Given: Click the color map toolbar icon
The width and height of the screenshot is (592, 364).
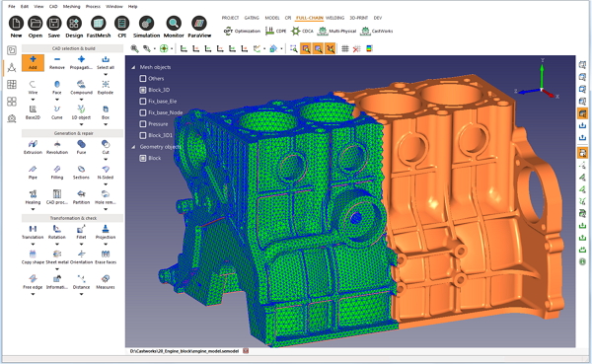Looking at the screenshot, I should click(369, 48).
